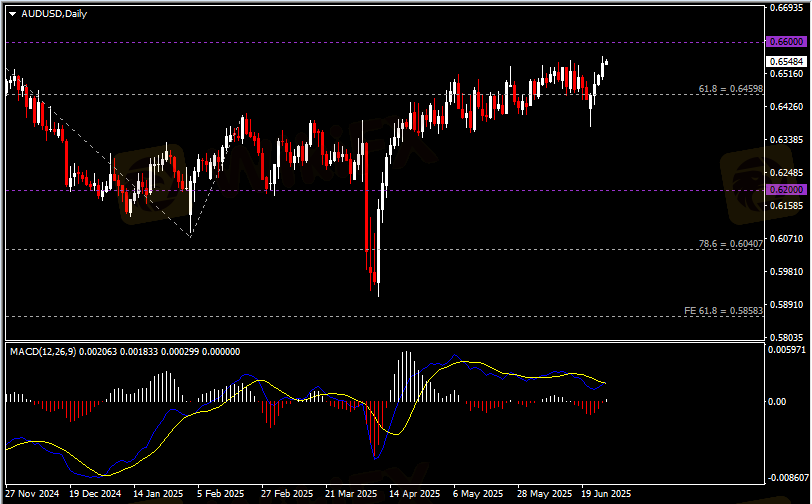Click the MACD zero level 0.00
Screen dimensions: 812x504
777,401
